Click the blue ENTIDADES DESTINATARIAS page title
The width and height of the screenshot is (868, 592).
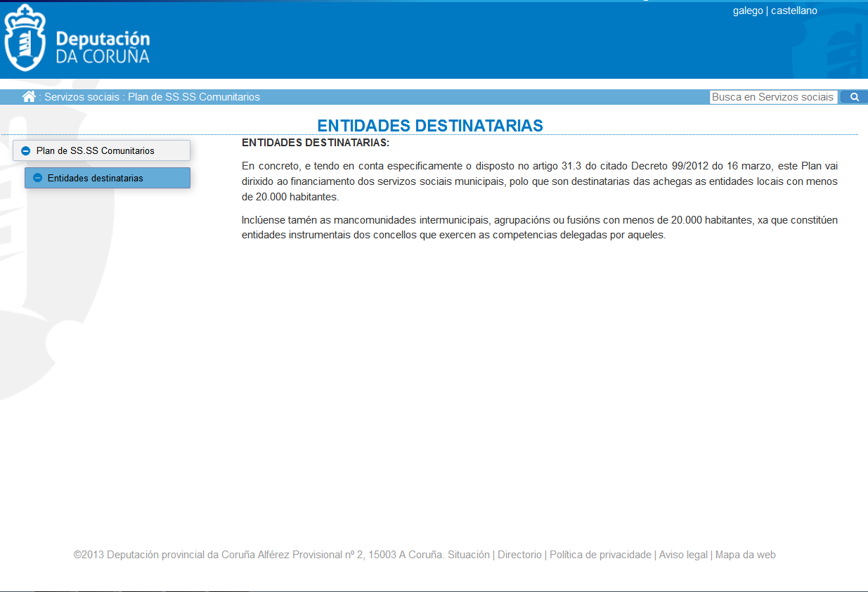tap(430, 125)
